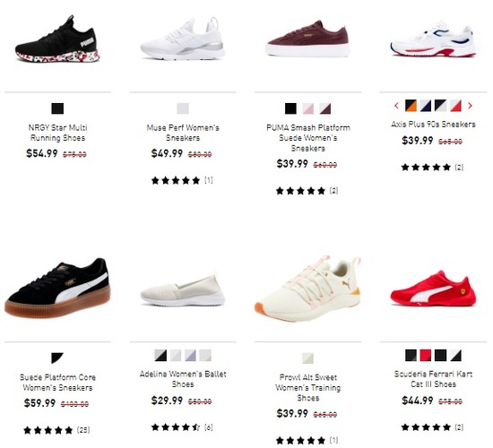The image size is (493, 448).
Task: Pick cream swatch for Prowl Alt Sweet
Action: [x=307, y=358]
